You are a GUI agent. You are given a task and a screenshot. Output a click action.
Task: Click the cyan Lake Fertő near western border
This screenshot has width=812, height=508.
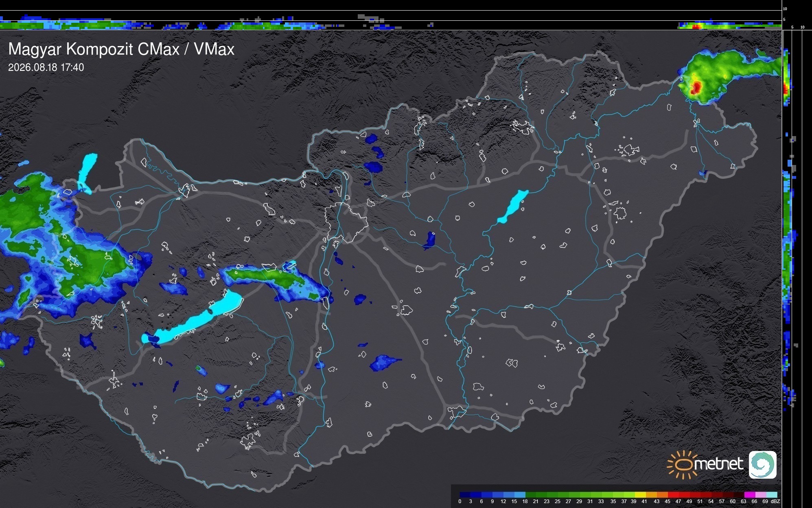(x=87, y=173)
